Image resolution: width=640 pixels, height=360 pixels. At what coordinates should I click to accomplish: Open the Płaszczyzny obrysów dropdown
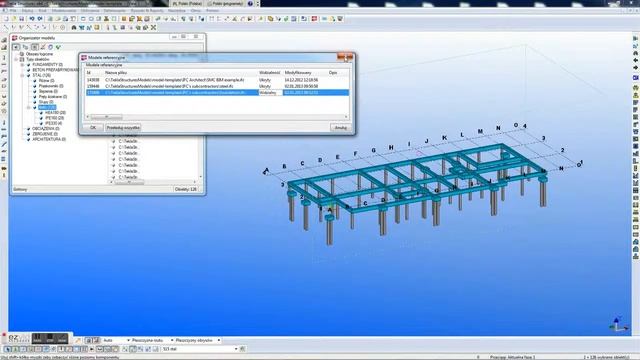click(x=219, y=340)
